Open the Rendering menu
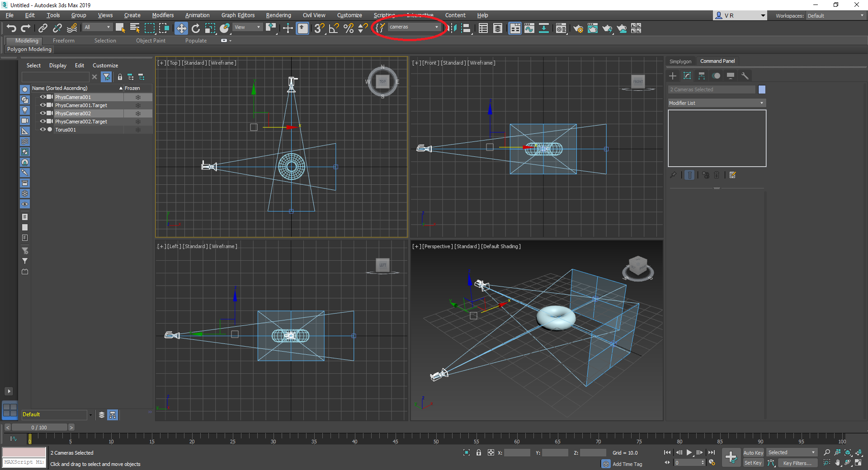Screen dimensions: 868x470 point(278,15)
